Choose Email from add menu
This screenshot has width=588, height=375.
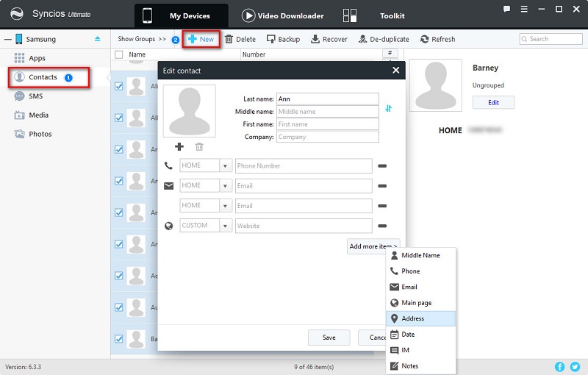(x=420, y=287)
